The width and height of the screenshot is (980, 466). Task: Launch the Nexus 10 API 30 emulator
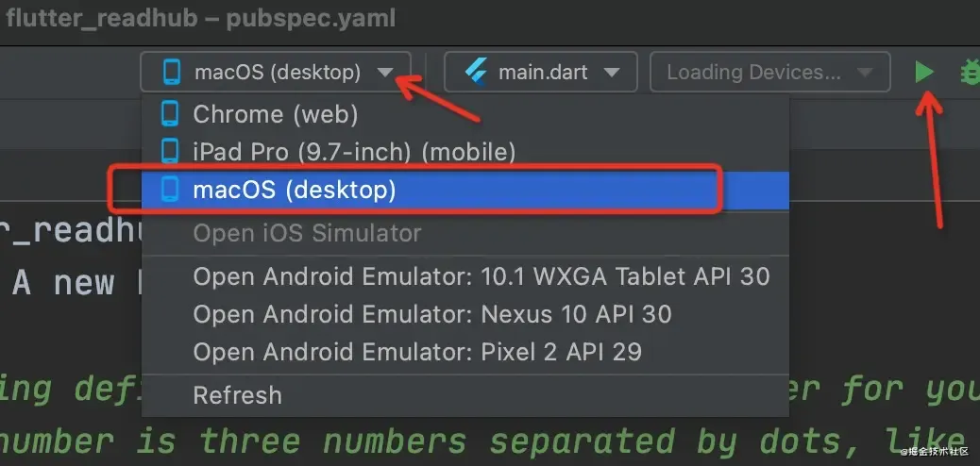click(x=432, y=313)
